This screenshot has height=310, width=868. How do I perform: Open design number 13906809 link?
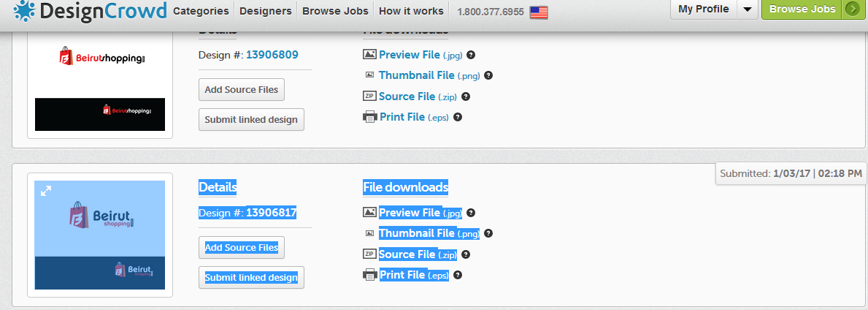point(272,55)
